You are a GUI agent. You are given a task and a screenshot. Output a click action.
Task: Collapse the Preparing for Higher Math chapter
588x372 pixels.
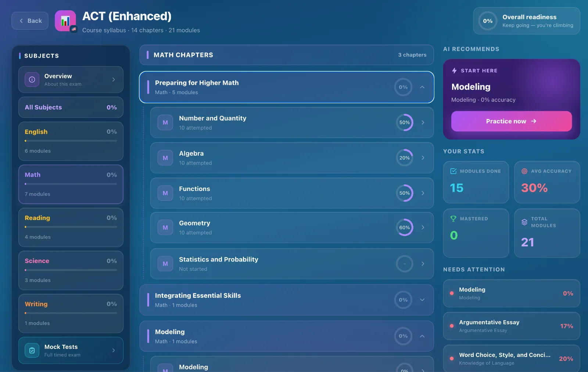point(422,87)
